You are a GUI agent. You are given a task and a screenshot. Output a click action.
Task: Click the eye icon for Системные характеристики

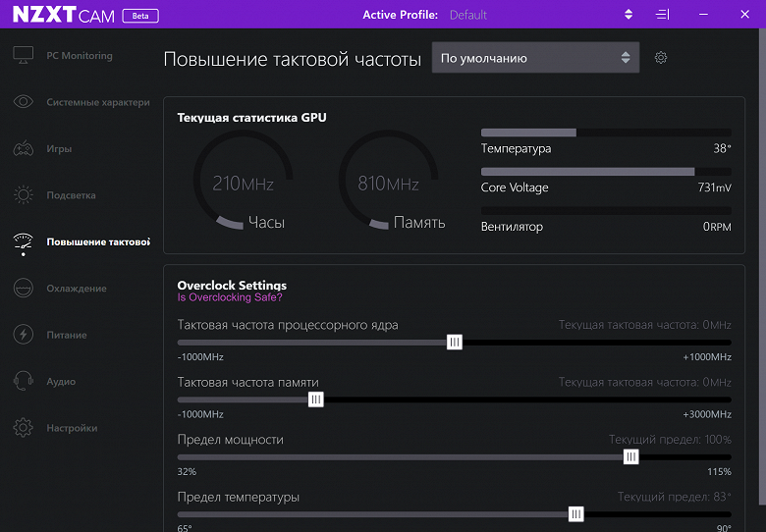pos(24,102)
